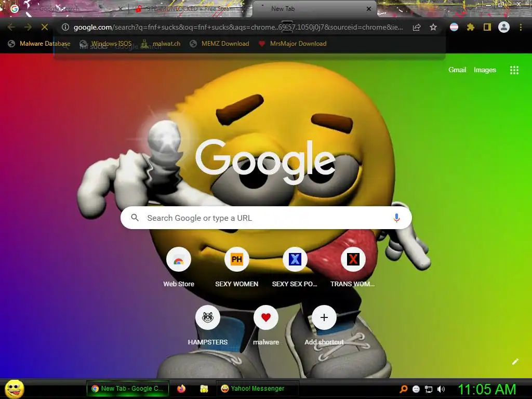Share this page icon

coord(417,27)
